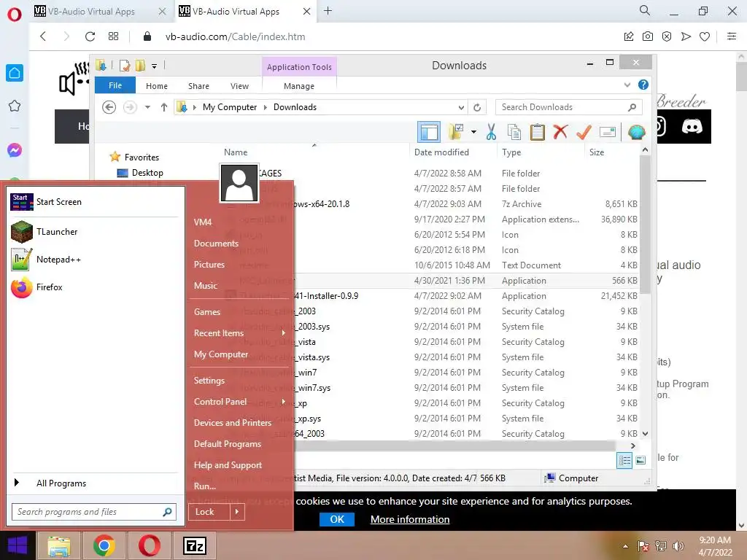
Task: Click the Name column header
Action: point(236,152)
